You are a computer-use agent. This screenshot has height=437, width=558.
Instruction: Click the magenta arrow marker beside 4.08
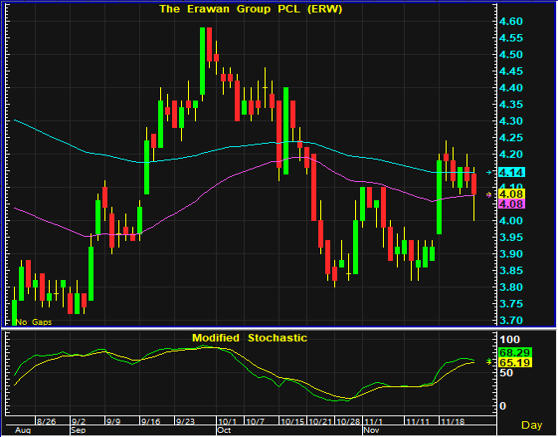point(489,195)
